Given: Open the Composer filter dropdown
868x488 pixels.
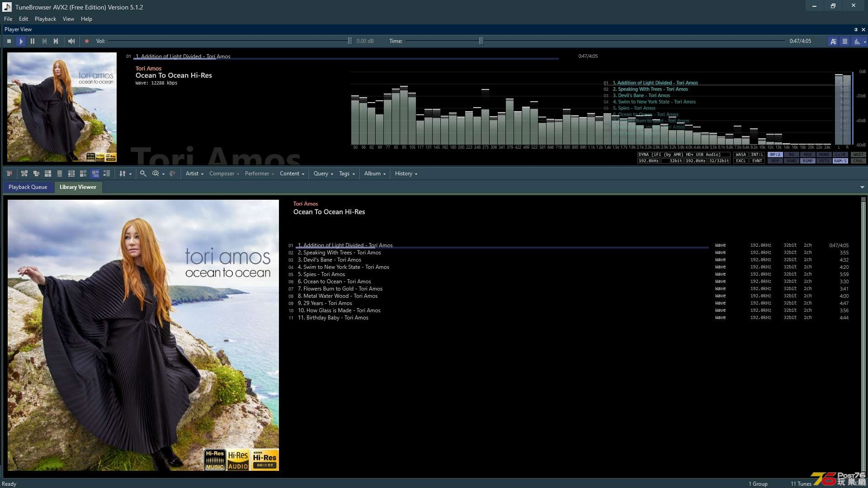Looking at the screenshot, I should pyautogui.click(x=224, y=174).
